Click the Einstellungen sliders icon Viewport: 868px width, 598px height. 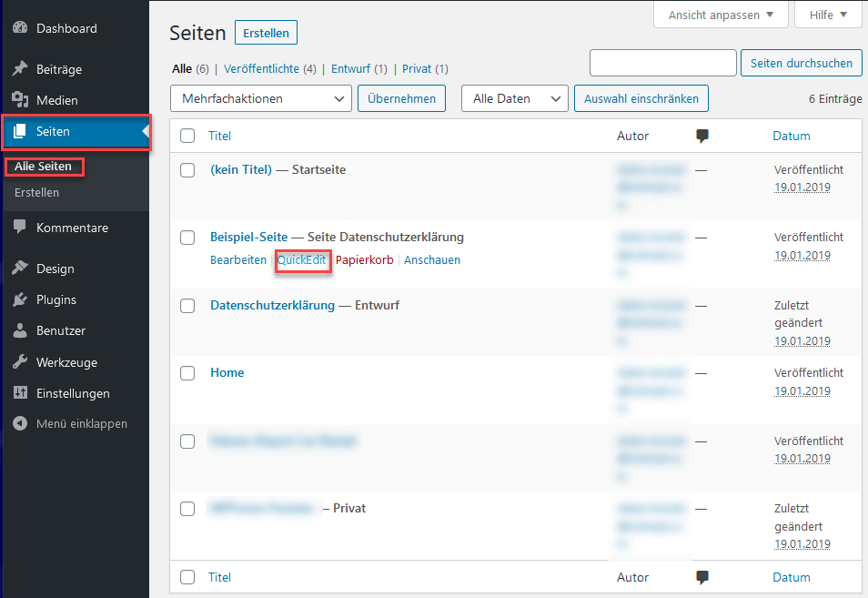click(x=20, y=392)
